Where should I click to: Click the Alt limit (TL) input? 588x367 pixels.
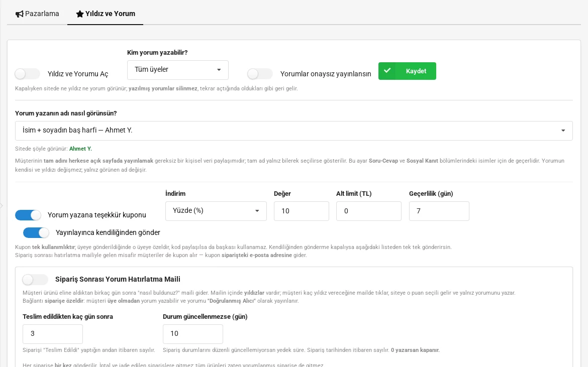tap(368, 211)
